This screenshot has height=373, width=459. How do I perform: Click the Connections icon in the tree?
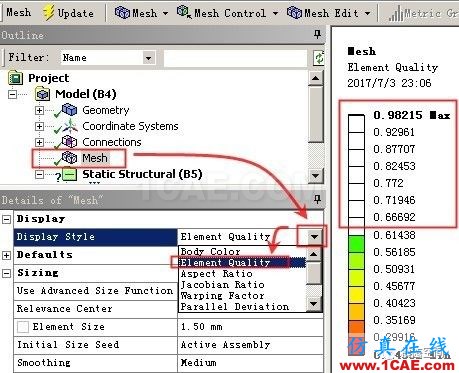[x=69, y=142]
